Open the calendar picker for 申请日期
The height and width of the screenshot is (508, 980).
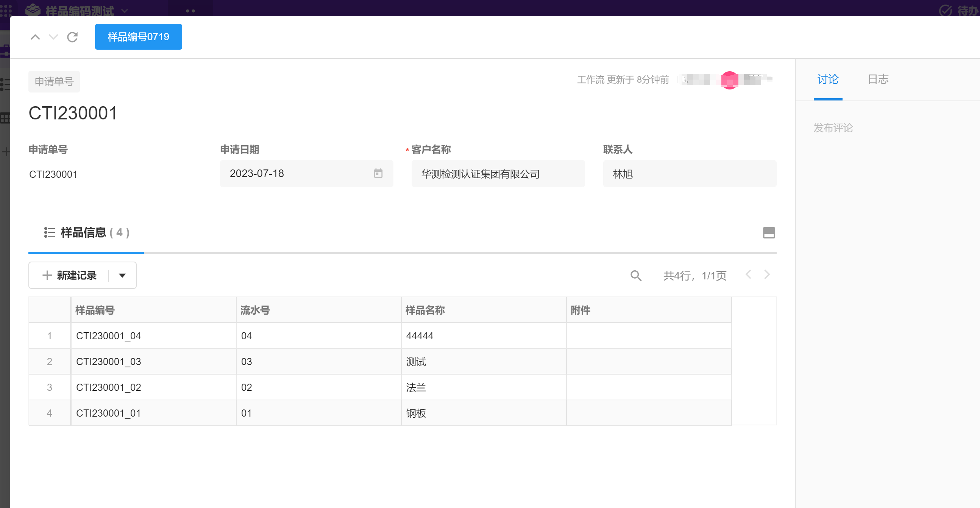378,174
